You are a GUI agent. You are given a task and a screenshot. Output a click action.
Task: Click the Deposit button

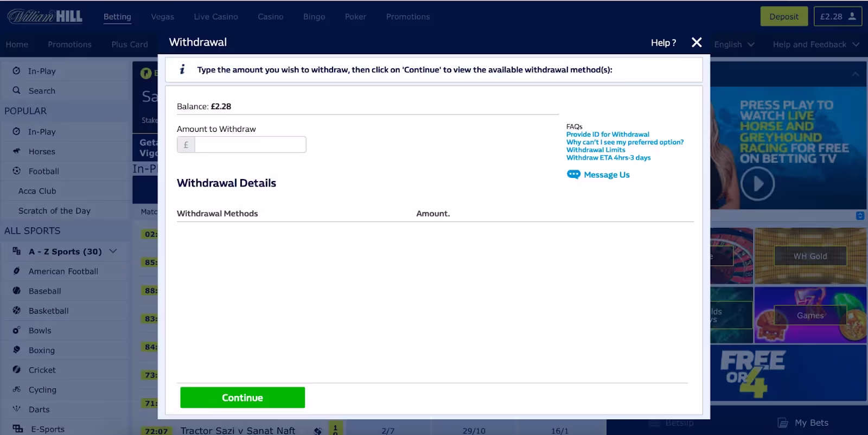tap(784, 16)
